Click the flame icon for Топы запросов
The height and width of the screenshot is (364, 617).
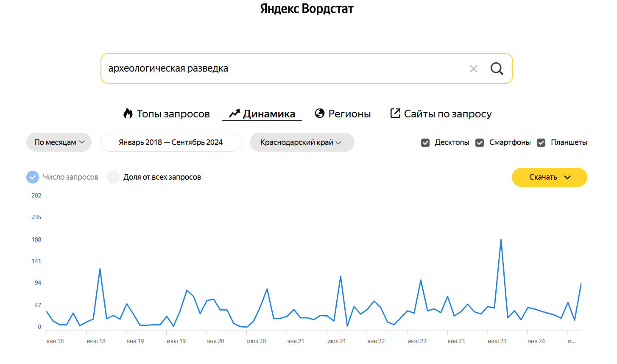click(128, 114)
